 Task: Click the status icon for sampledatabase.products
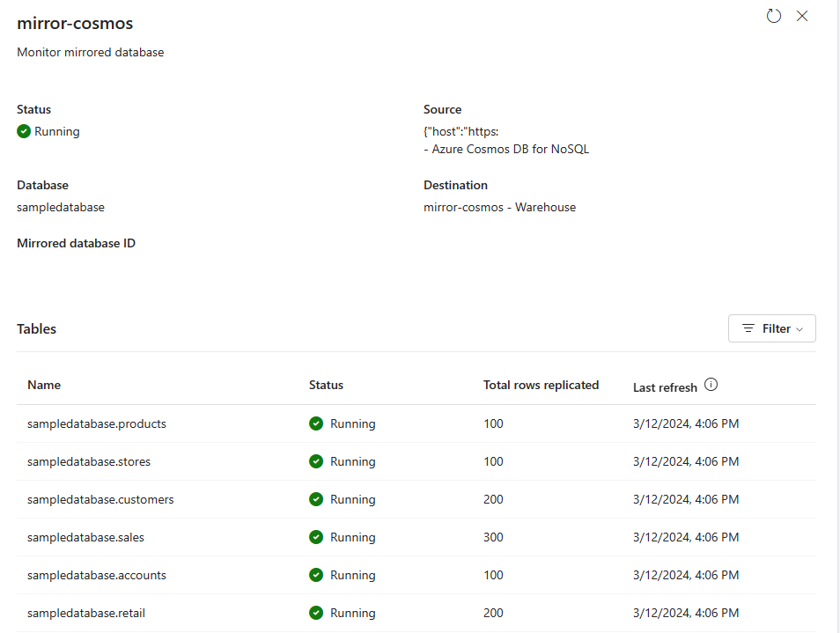[x=316, y=423]
